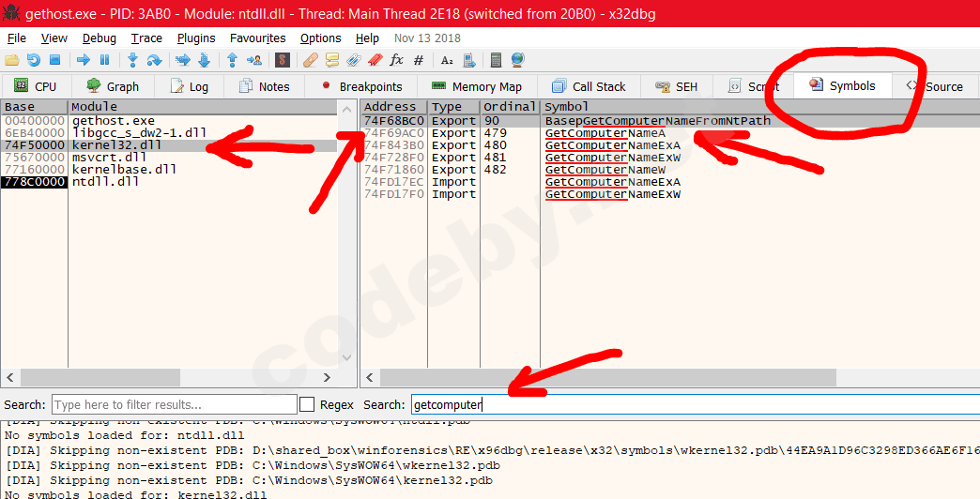The image size is (980, 499).
Task: Click symbol list horizontal scrollbar left arrow
Action: [x=370, y=377]
